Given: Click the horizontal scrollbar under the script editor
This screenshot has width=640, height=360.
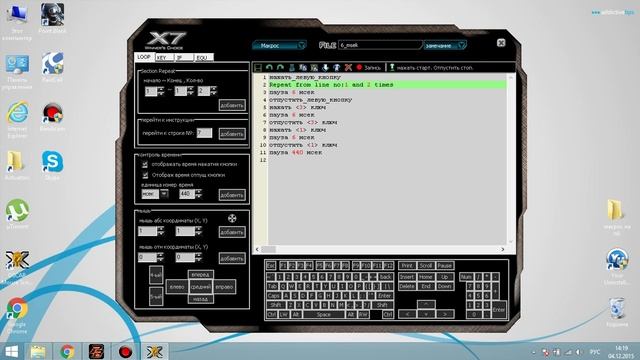Looking at the screenshot, I should [380, 249].
